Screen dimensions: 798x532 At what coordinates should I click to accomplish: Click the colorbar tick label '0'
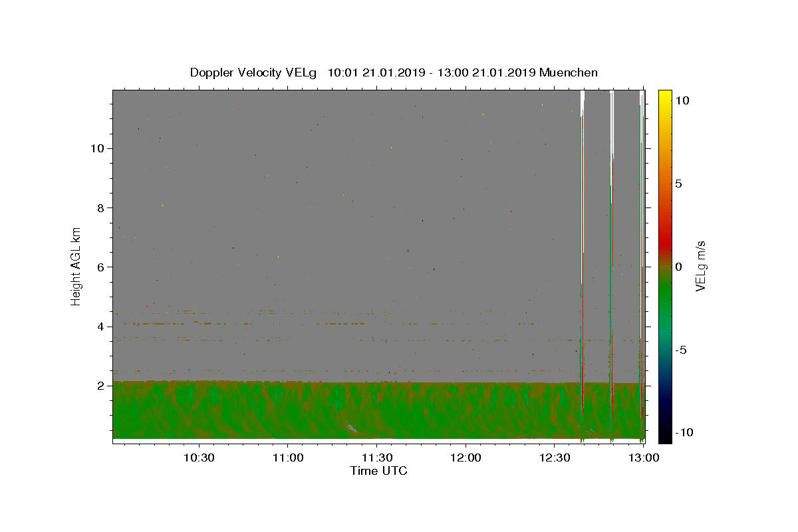pyautogui.click(x=679, y=267)
